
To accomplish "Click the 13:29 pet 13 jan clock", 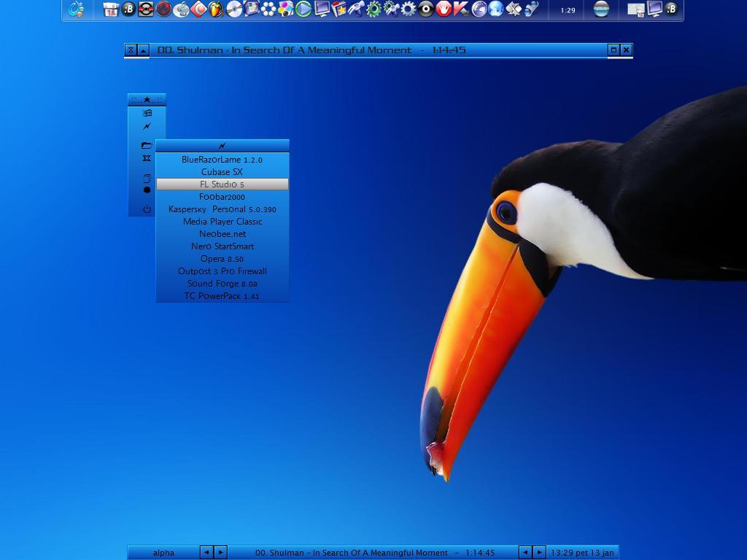I will pos(582,553).
